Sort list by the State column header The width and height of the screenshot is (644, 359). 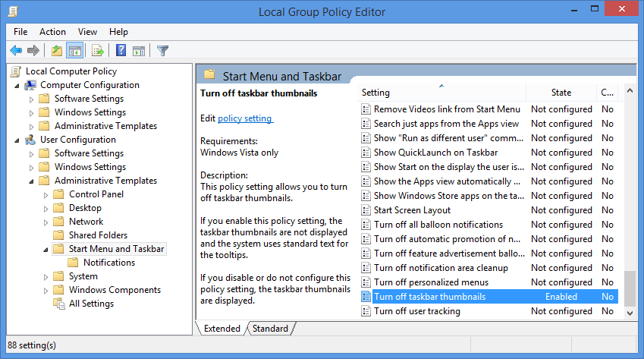click(x=561, y=93)
